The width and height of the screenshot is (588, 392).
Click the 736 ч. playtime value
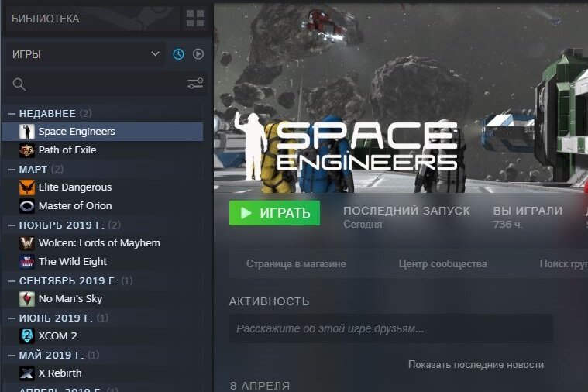click(507, 225)
